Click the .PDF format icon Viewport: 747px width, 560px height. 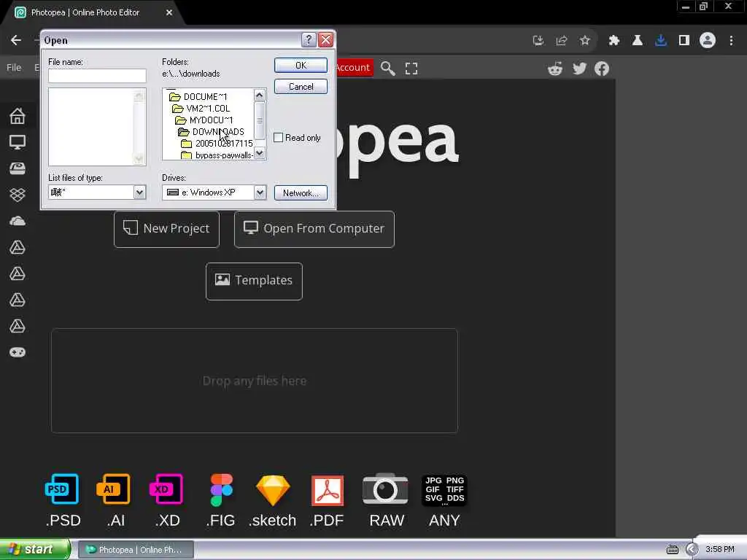point(328,490)
